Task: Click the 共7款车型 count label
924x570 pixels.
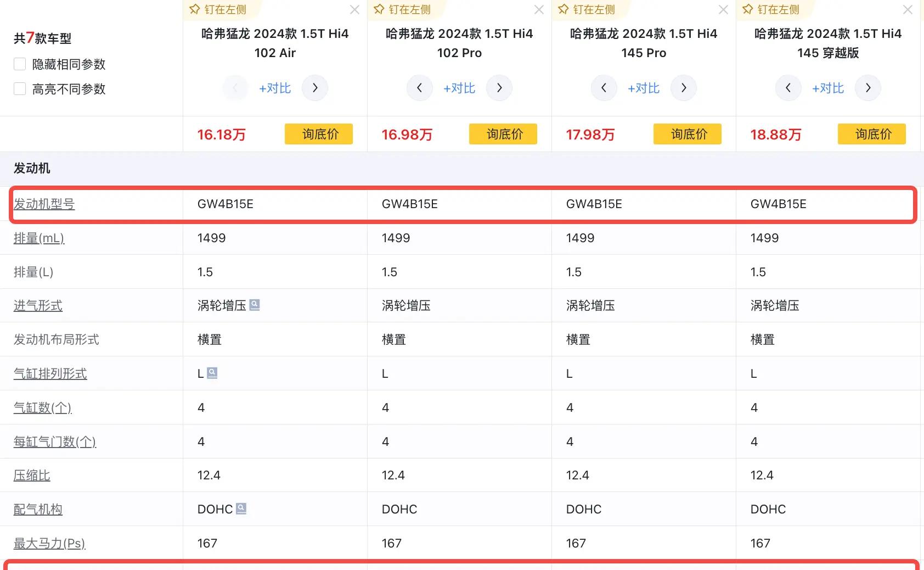Action: pyautogui.click(x=42, y=38)
